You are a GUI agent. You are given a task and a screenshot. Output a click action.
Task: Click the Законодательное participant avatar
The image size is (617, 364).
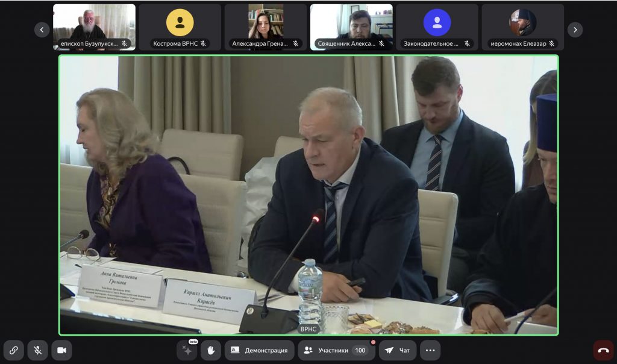[x=437, y=23]
